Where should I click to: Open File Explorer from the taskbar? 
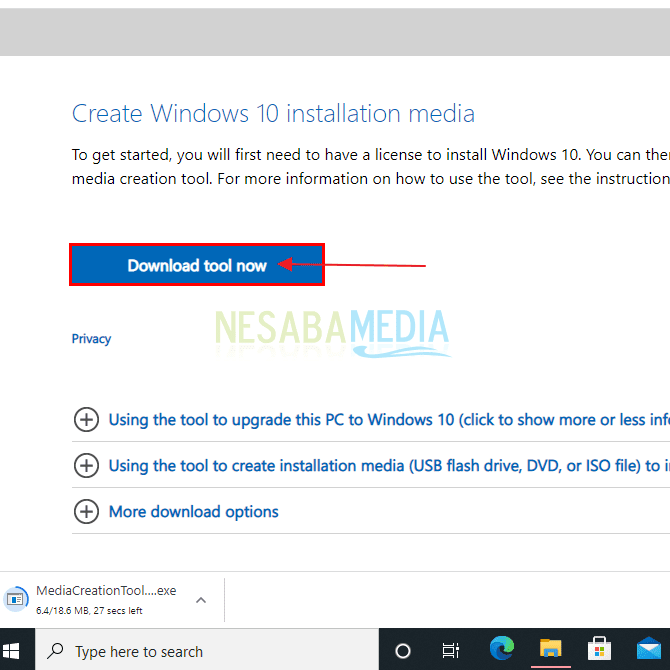click(550, 648)
